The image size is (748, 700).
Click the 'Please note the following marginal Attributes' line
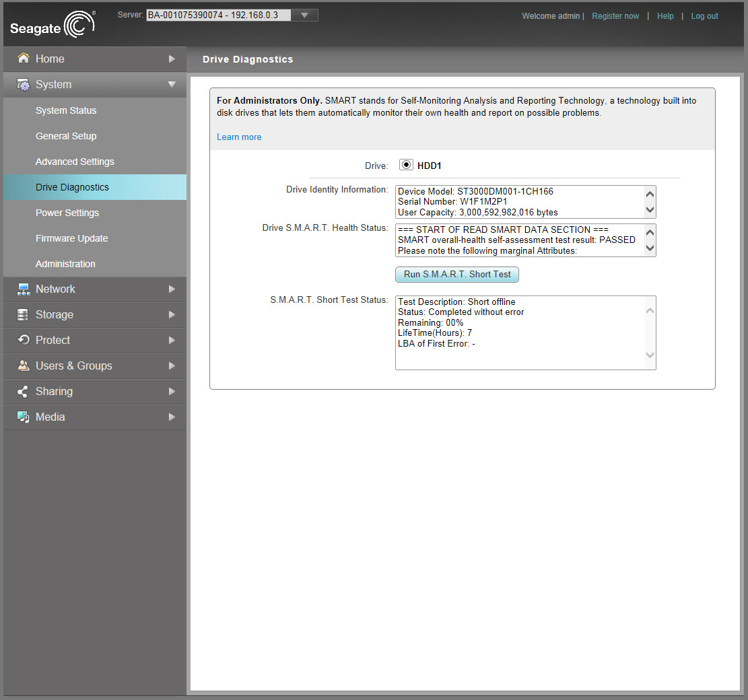click(487, 251)
